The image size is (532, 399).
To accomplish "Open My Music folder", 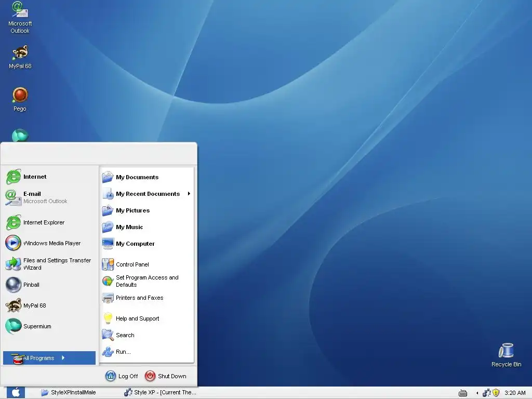I will click(123, 227).
